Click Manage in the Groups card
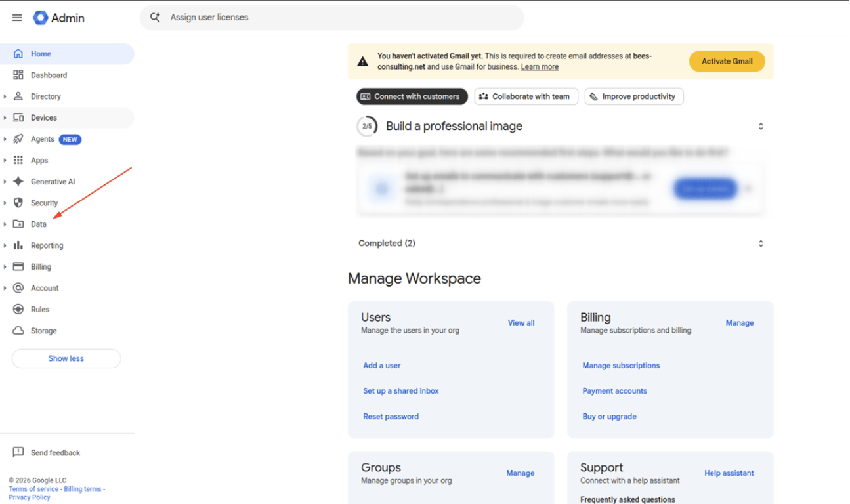The image size is (850, 504). click(521, 473)
